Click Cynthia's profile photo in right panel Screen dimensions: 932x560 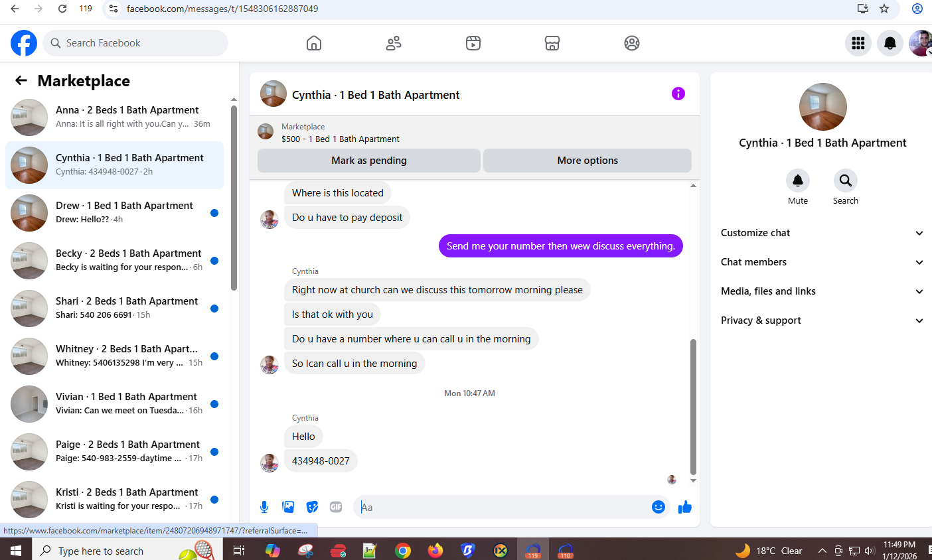click(822, 107)
